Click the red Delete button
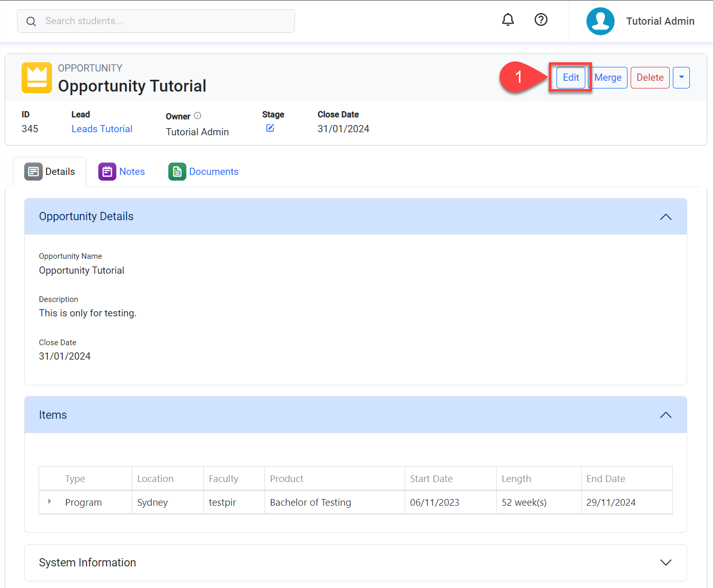The width and height of the screenshot is (713, 588). (x=650, y=78)
